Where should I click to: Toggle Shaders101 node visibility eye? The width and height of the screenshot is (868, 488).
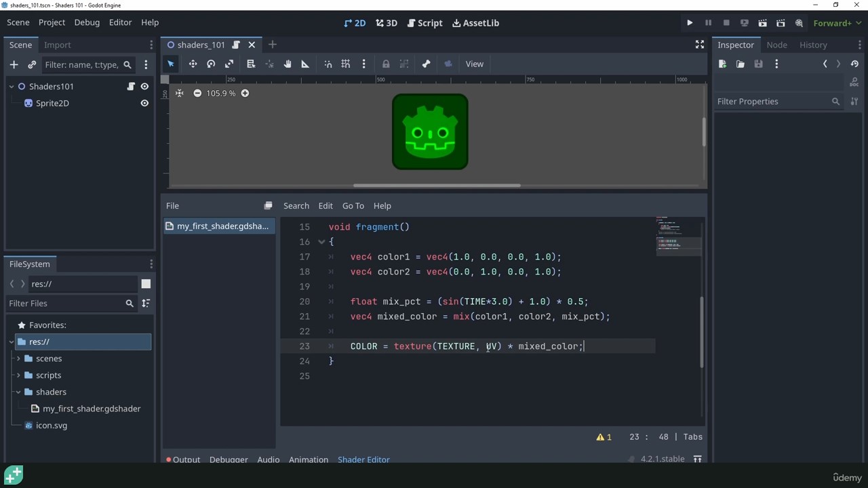[144, 86]
